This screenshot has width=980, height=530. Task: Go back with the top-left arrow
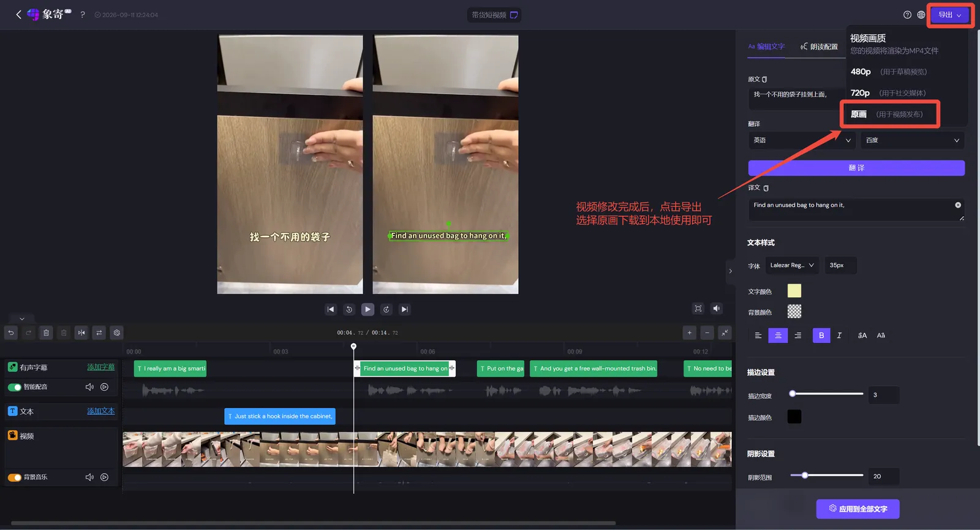point(18,14)
